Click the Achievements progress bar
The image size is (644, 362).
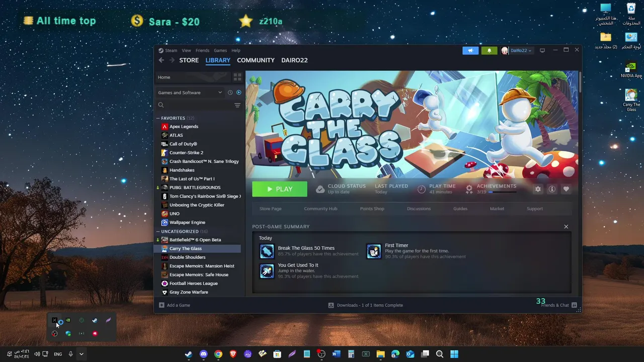click(502, 192)
